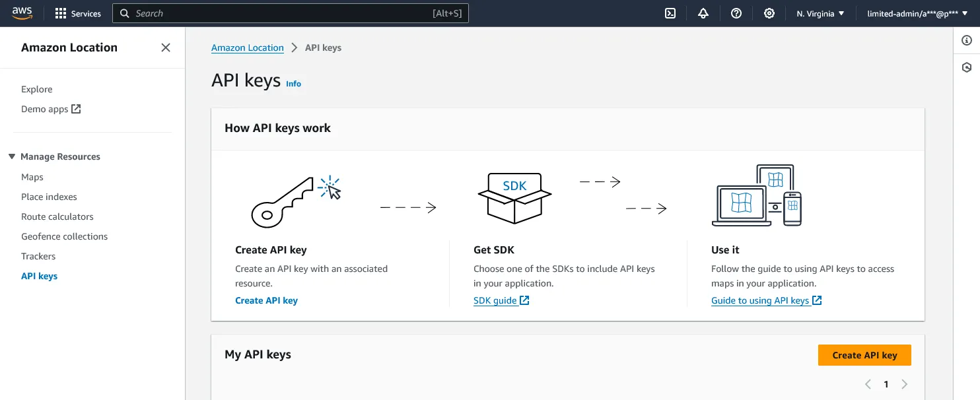Screen dimensions: 980x400
Task: Open the notifications bell
Action: tap(703, 13)
